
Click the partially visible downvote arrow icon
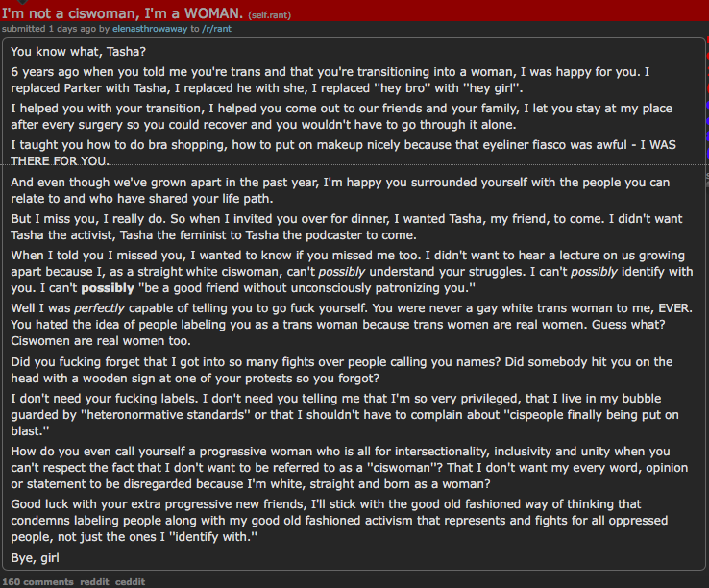click(23, 2)
